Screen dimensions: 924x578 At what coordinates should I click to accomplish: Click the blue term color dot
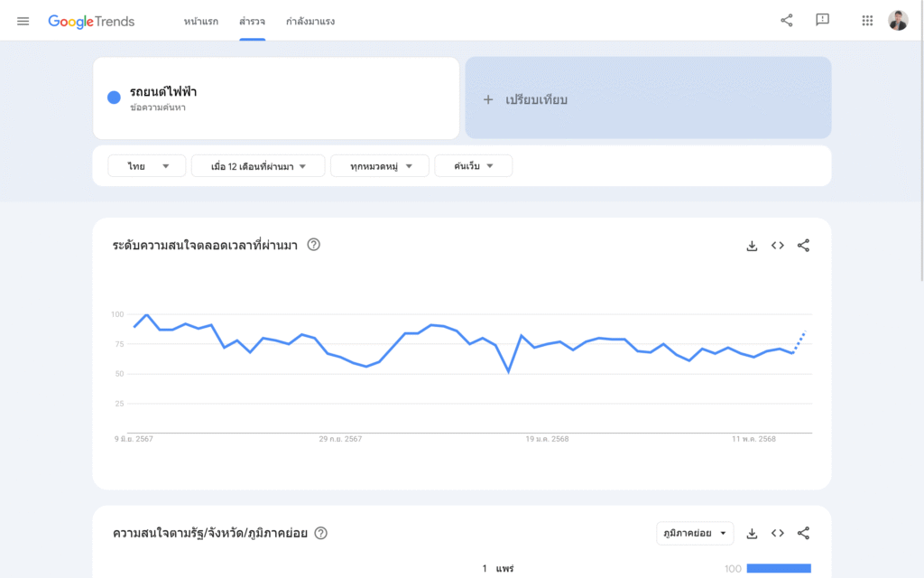tap(114, 98)
